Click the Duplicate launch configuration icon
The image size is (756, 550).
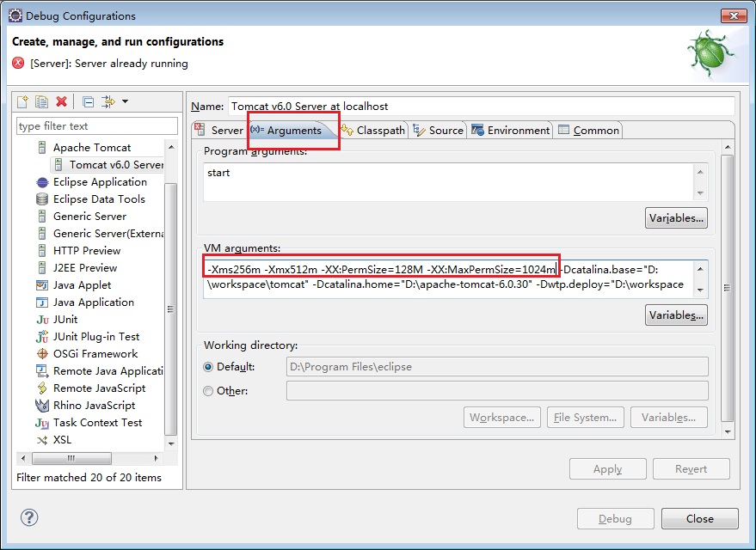[x=41, y=101]
